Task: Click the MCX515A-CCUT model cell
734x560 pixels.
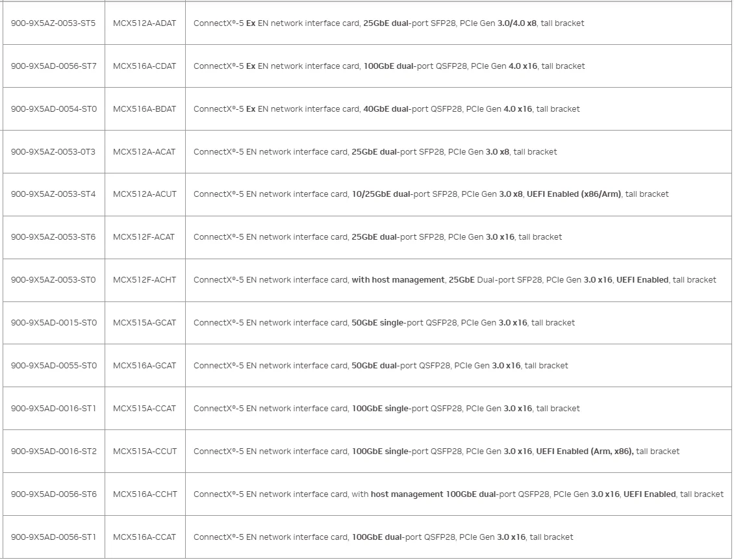Action: (x=145, y=452)
